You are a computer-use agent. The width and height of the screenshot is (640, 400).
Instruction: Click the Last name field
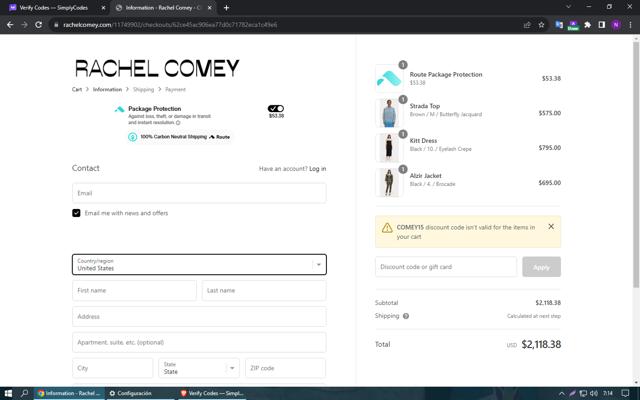tap(264, 291)
